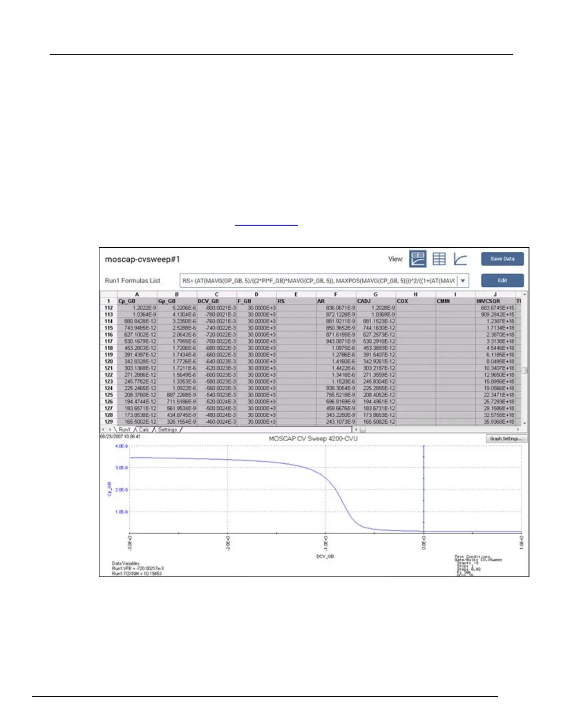Click the DCV_GB X-axis label
Screen dimensions: 563x728
pyautogui.click(x=325, y=557)
